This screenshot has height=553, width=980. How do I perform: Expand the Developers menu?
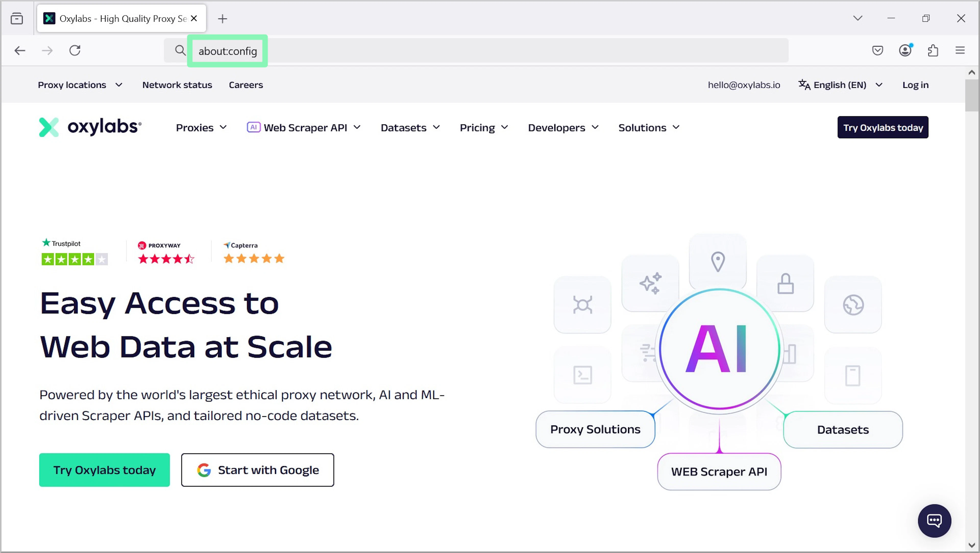coord(563,128)
